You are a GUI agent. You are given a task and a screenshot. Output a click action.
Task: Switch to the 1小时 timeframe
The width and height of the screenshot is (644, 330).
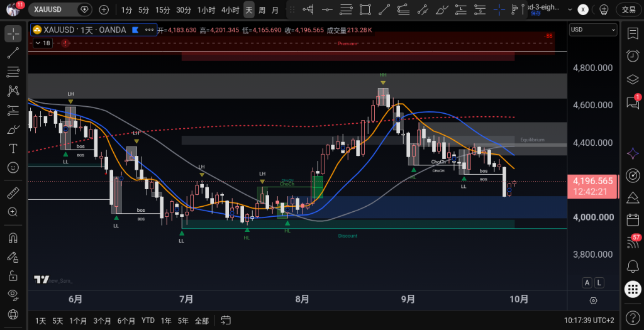coord(206,10)
